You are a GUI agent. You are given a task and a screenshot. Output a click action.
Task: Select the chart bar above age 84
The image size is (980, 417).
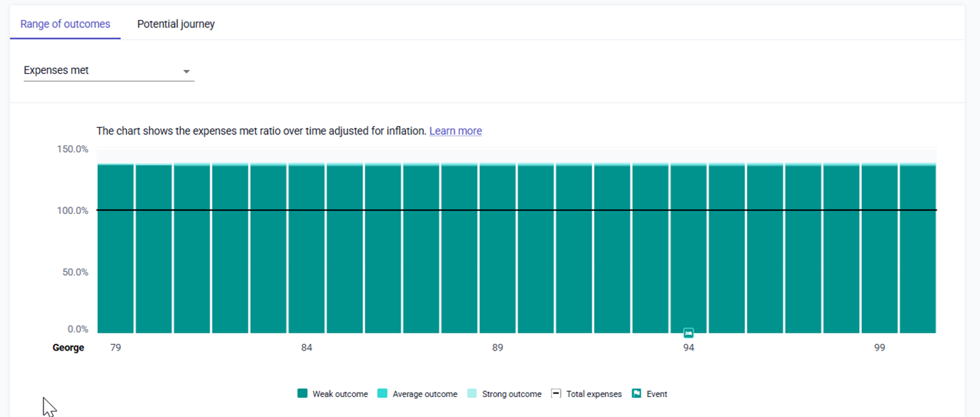[x=307, y=251]
